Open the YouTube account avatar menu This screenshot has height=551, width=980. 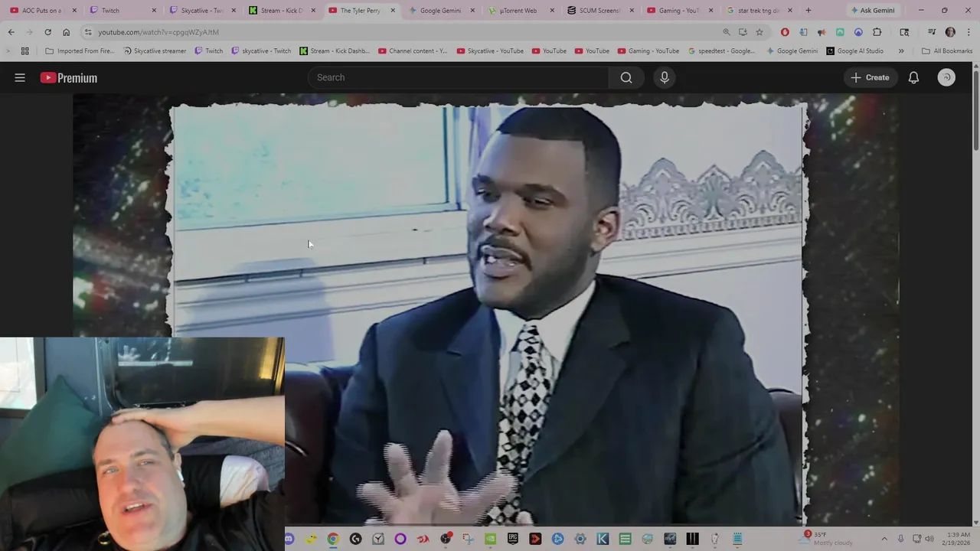tap(946, 77)
